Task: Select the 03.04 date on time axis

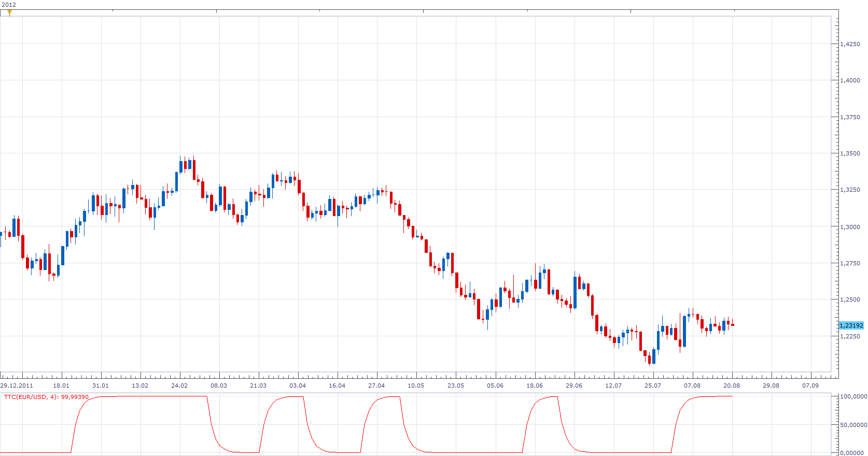Action: coord(298,386)
